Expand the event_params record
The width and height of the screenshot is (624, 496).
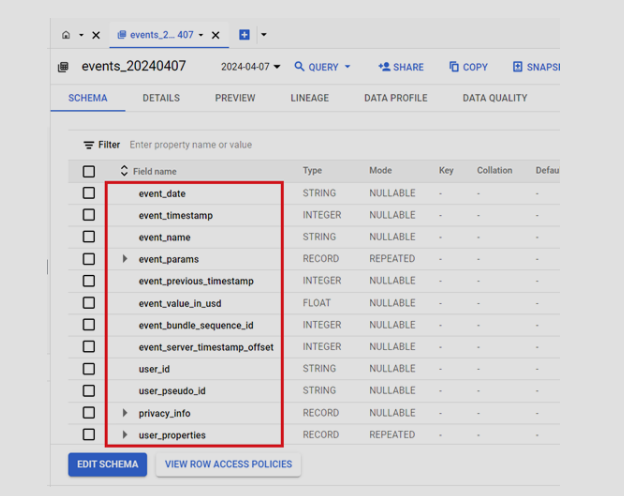pyautogui.click(x=125, y=259)
